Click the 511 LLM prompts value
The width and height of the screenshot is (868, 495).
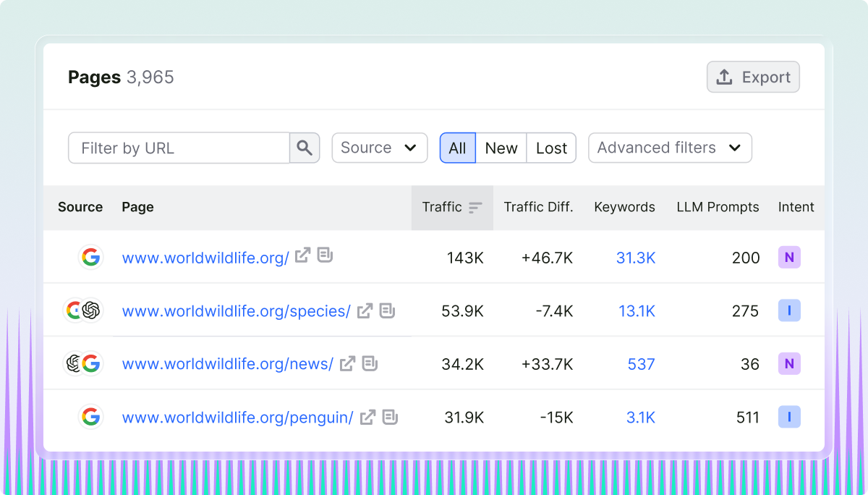(747, 418)
